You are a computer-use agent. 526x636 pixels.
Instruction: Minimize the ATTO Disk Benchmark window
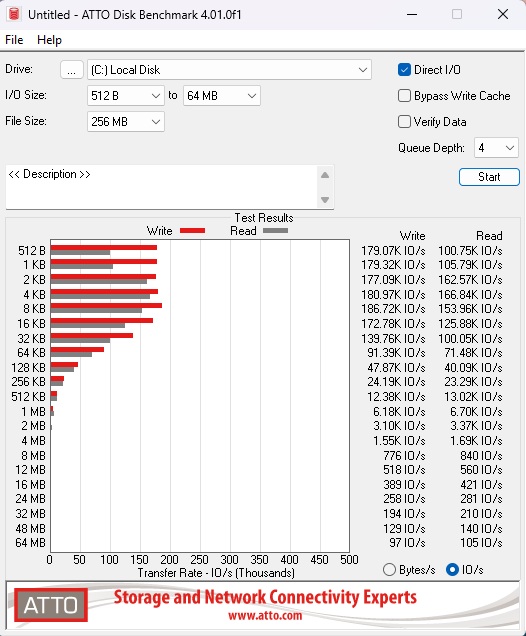(x=412, y=14)
